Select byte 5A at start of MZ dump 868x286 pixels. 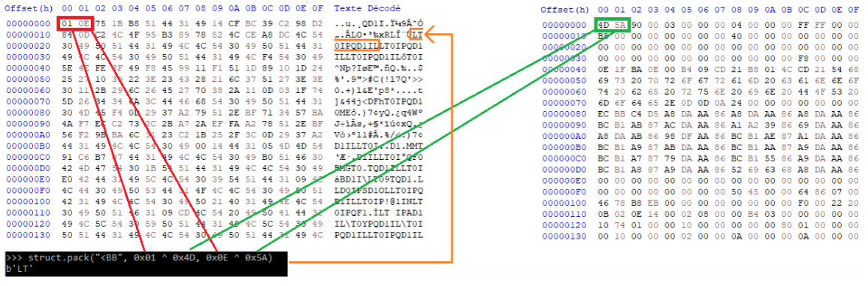620,25
